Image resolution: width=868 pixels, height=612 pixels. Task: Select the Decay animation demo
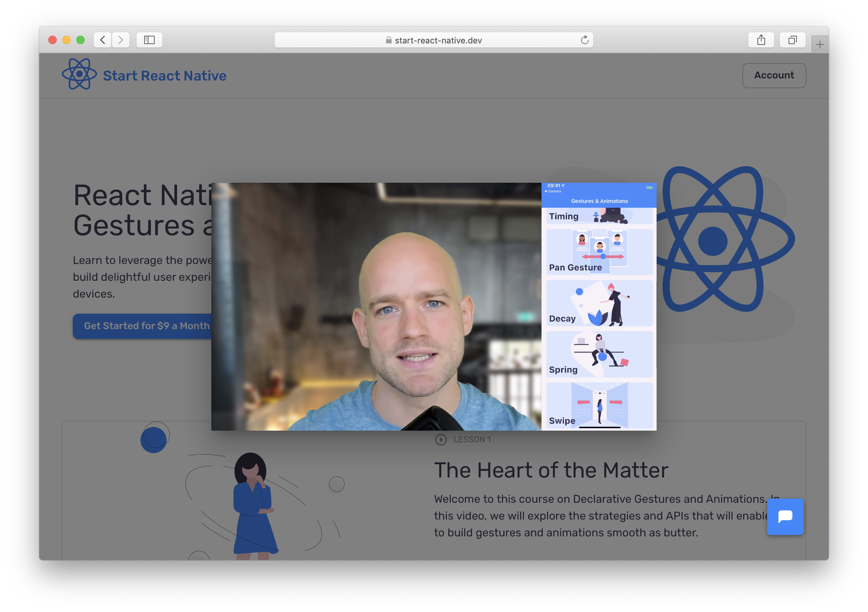click(x=599, y=303)
